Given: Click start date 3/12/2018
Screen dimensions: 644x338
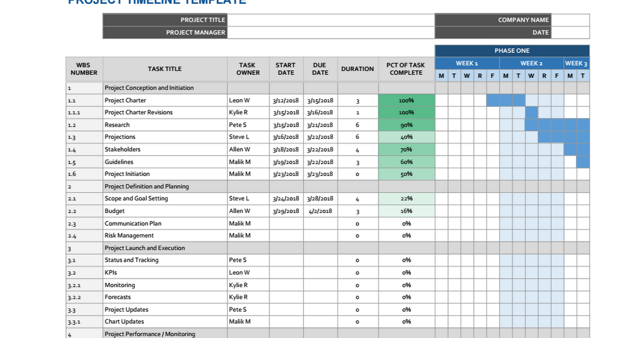Looking at the screenshot, I should [286, 100].
